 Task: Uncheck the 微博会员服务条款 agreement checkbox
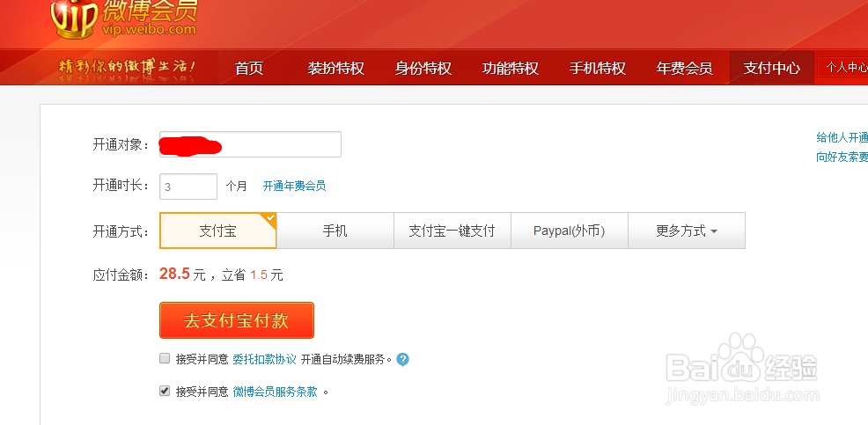(165, 392)
